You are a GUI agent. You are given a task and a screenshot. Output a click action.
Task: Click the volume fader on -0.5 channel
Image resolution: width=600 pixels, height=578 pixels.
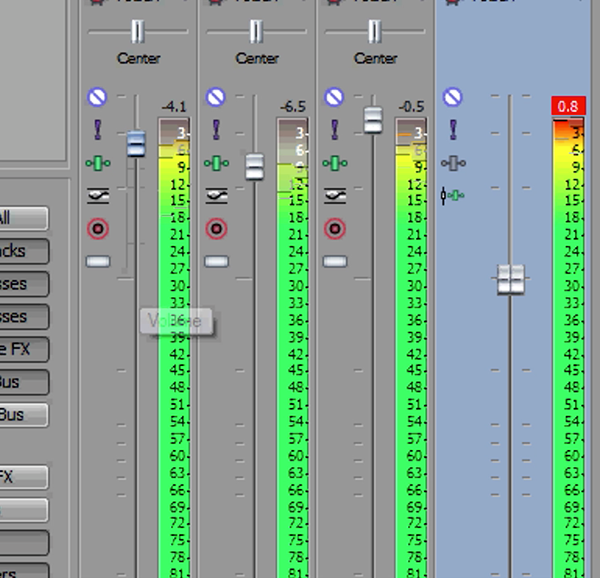click(x=373, y=120)
